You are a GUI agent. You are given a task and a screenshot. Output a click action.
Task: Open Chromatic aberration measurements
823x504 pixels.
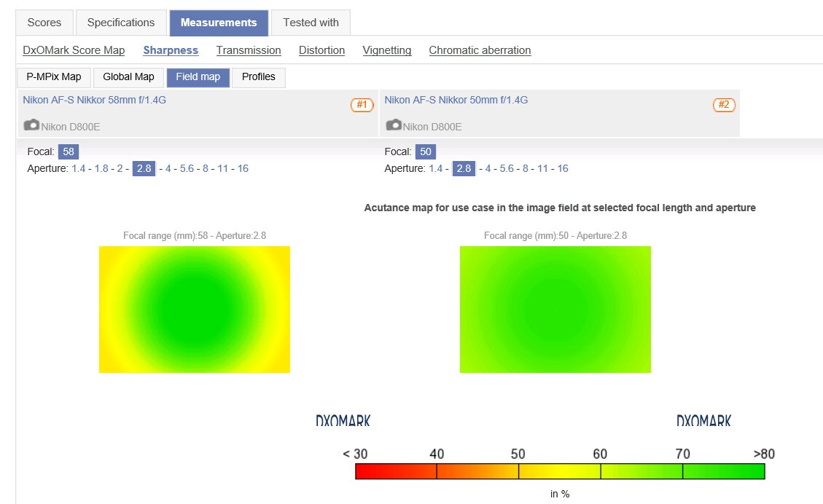pos(480,50)
